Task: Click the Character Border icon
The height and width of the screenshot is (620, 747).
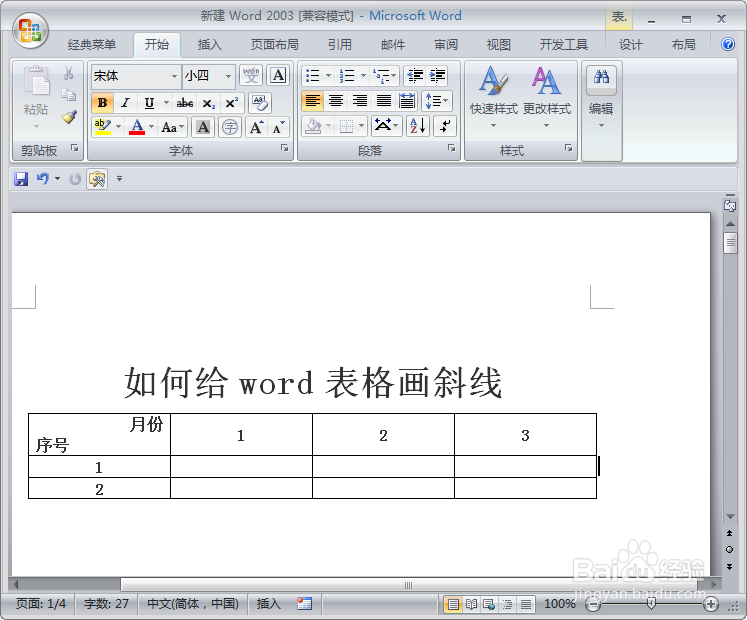Action: pos(278,75)
